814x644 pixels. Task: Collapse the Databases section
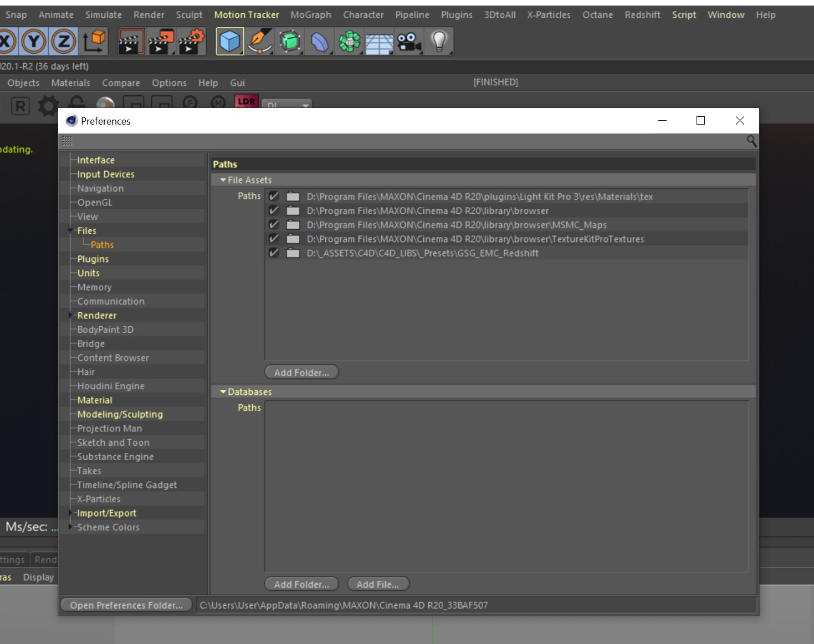(223, 391)
